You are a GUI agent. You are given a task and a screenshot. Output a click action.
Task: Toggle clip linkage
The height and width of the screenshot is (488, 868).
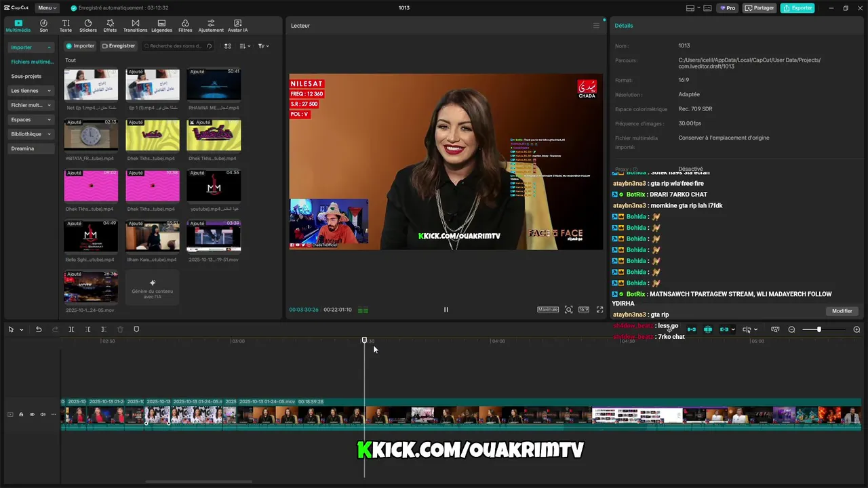(724, 330)
